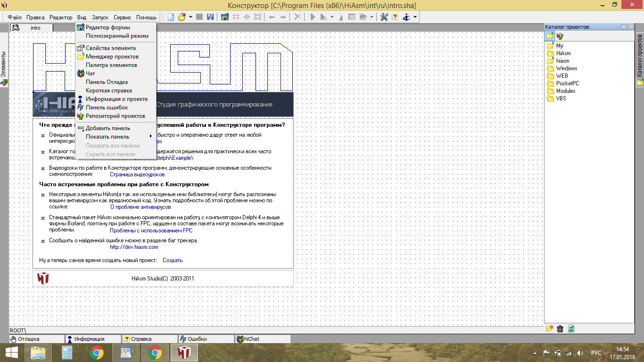
Task: Expand the compile options dropdown arrow
Action: pos(372,17)
